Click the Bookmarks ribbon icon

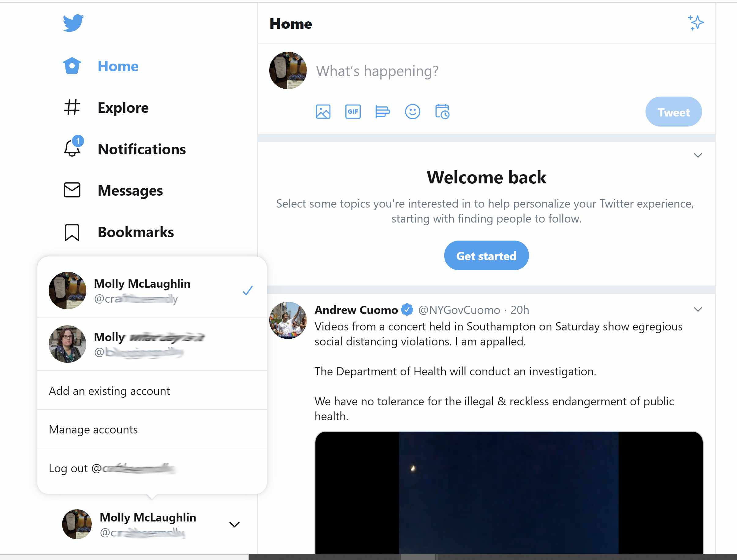point(72,232)
